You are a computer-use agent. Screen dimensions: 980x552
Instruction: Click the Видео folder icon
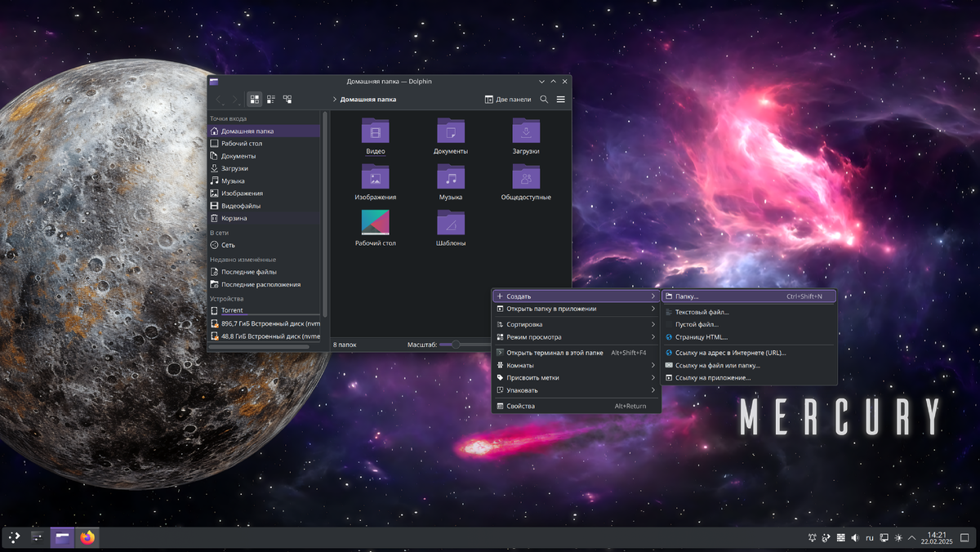376,131
